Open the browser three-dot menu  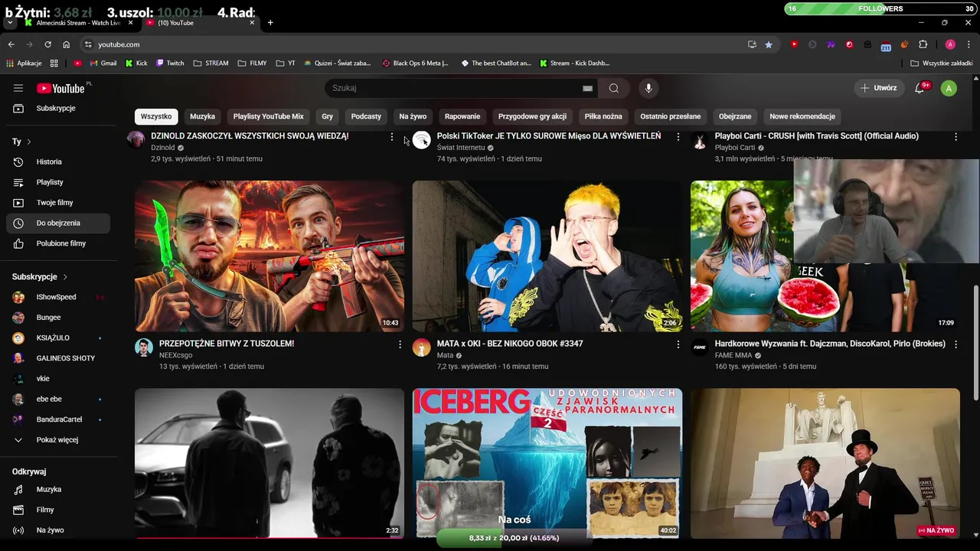tap(969, 44)
